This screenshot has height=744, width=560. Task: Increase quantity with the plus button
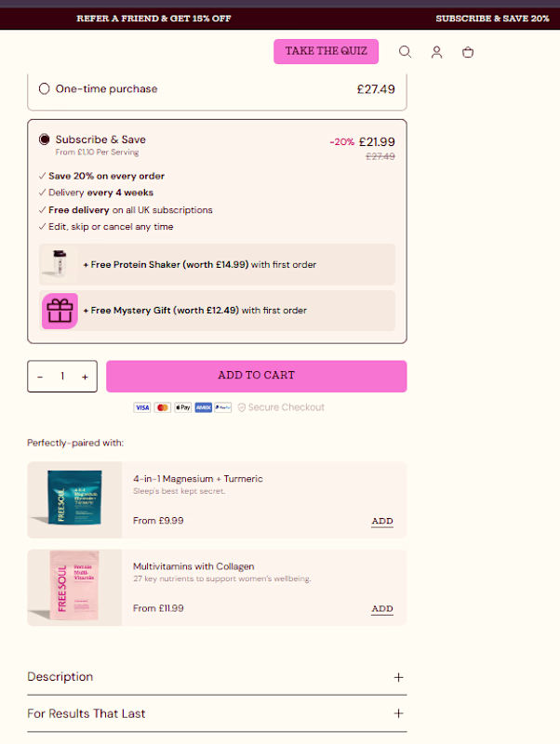tap(85, 377)
